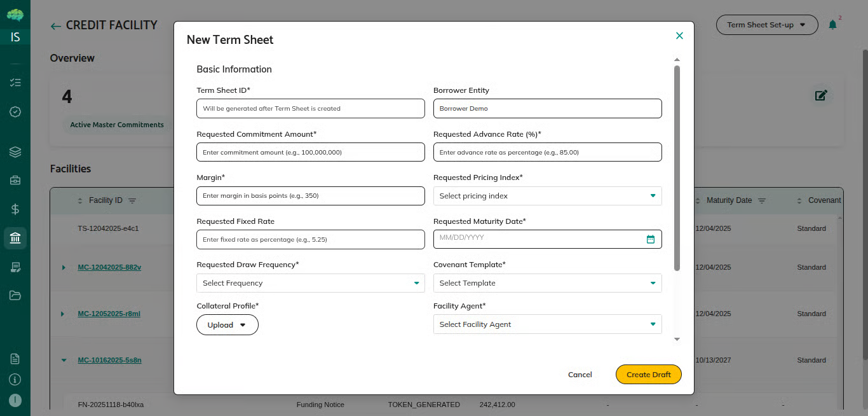The image size is (868, 416).
Task: Open the Requested Pricing Index dropdown
Action: (547, 196)
